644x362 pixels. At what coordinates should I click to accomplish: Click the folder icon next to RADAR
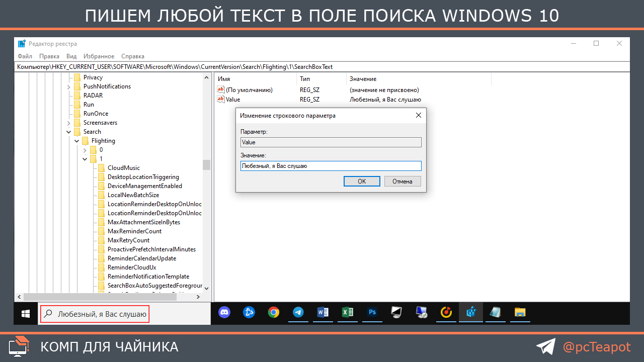coord(77,96)
